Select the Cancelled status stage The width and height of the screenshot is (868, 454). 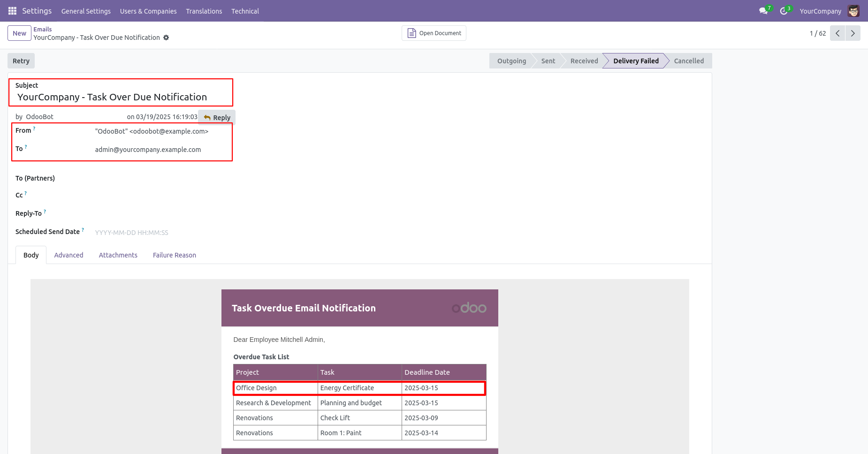689,61
